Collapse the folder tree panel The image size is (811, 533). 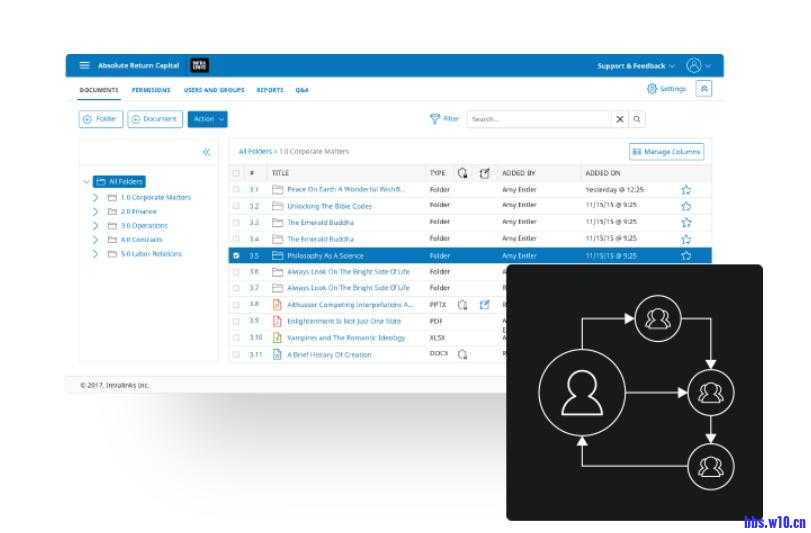[206, 152]
